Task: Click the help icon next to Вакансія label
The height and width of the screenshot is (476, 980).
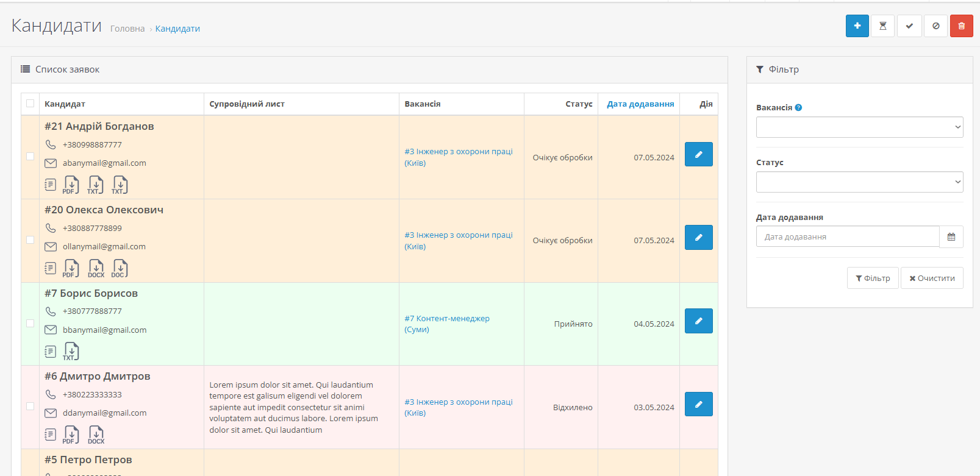Action: tap(798, 108)
